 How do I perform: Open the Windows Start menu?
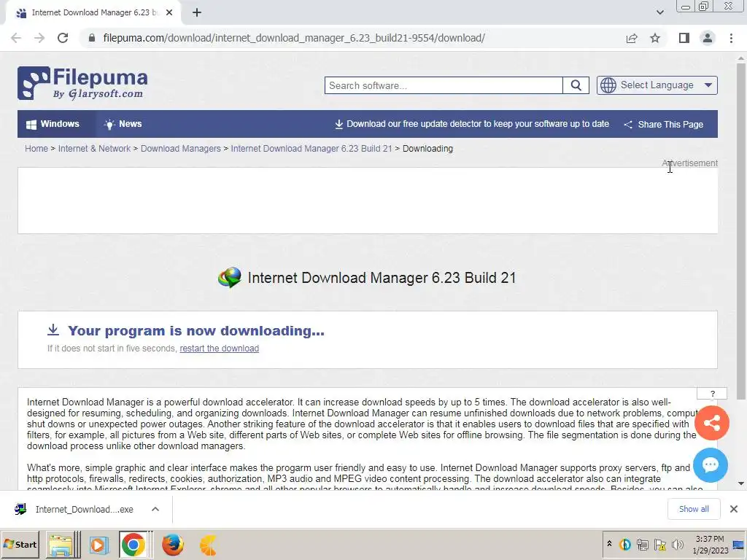20,544
